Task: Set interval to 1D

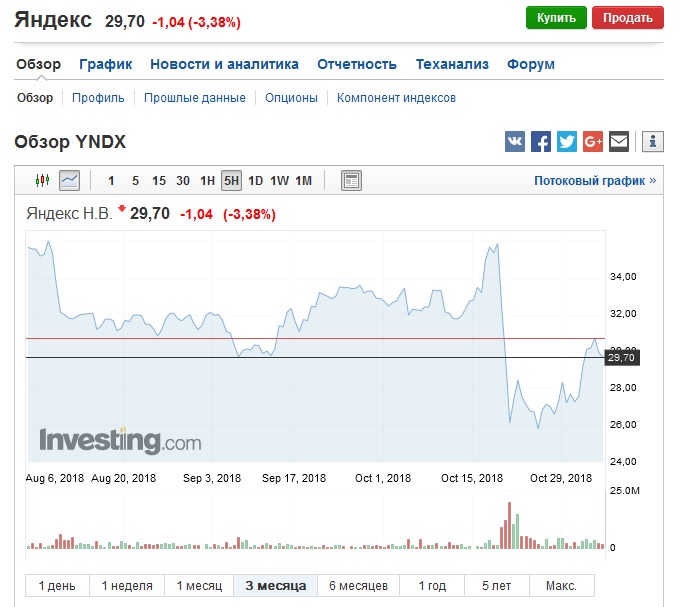Action: pos(256,181)
